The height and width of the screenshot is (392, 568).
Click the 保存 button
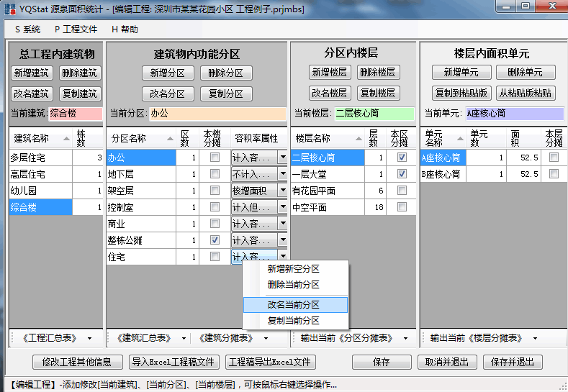(382, 362)
